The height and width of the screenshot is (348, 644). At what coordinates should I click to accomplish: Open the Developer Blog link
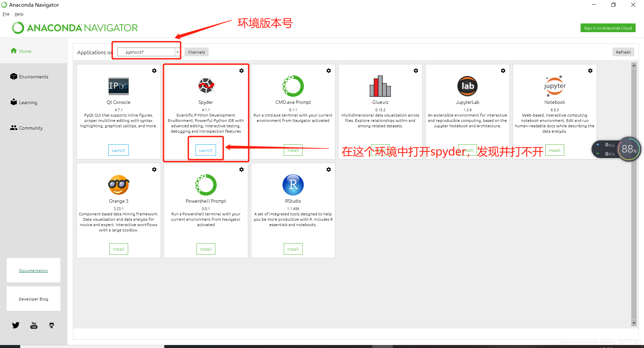[34, 299]
